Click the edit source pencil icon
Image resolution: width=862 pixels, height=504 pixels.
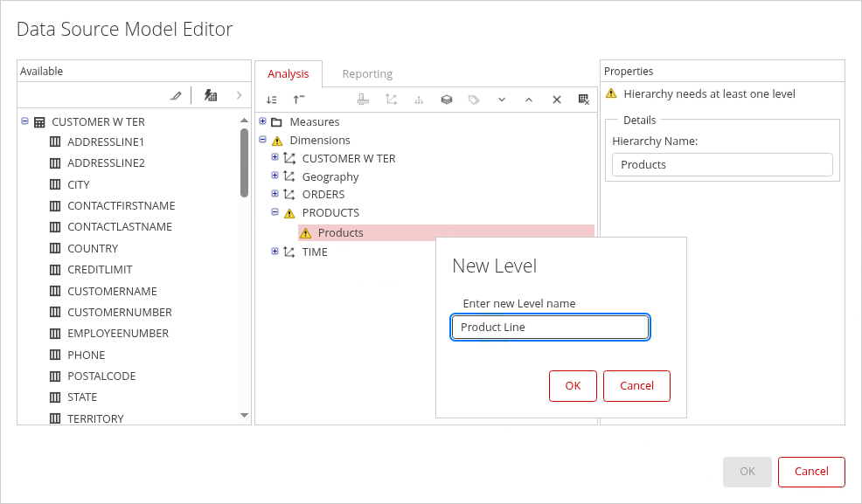pos(176,95)
